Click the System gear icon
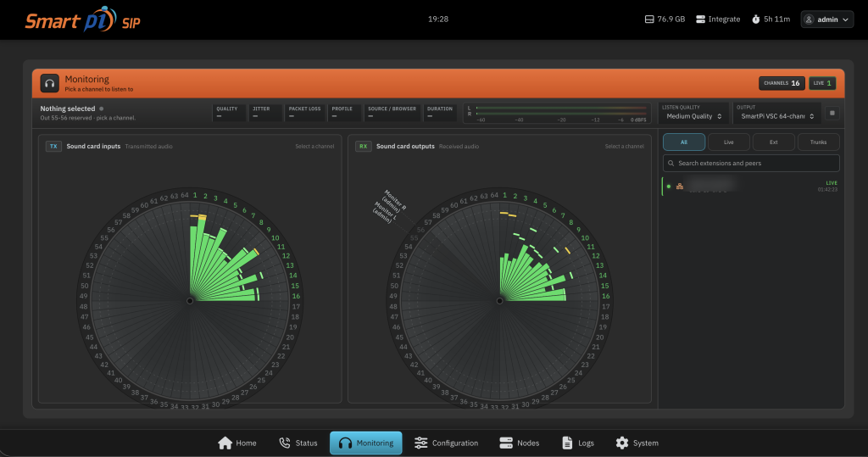The width and height of the screenshot is (868, 457). point(622,443)
